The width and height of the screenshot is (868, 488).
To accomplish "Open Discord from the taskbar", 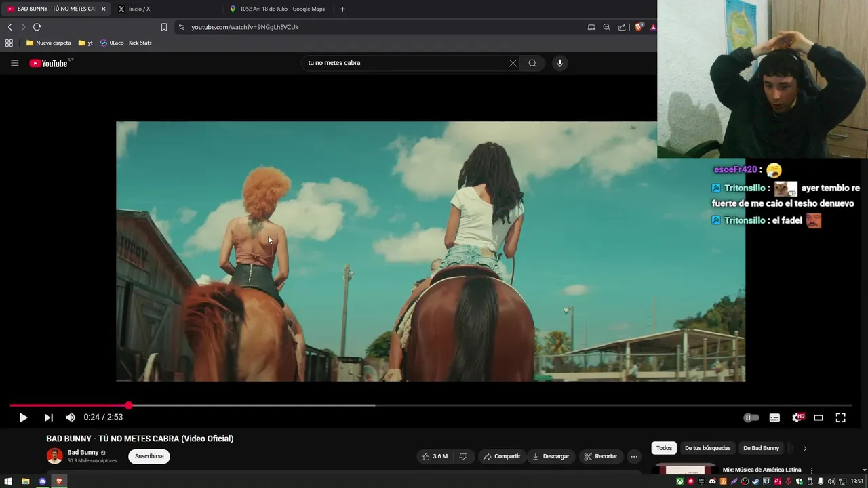I will (42, 481).
